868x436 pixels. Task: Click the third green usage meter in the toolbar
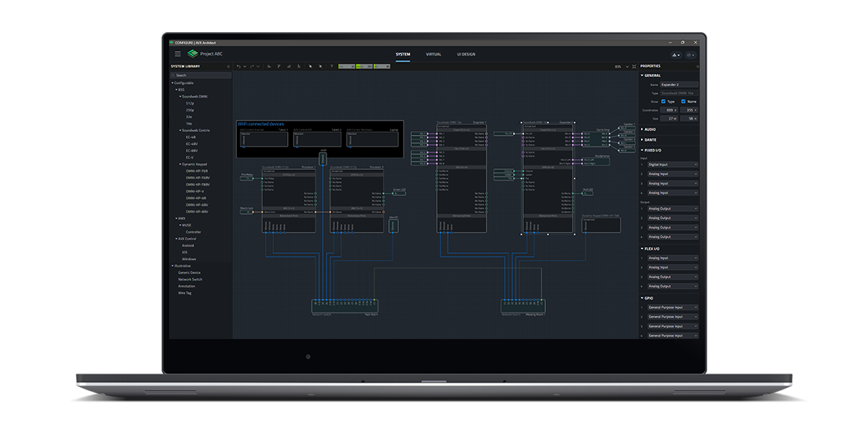pos(382,66)
